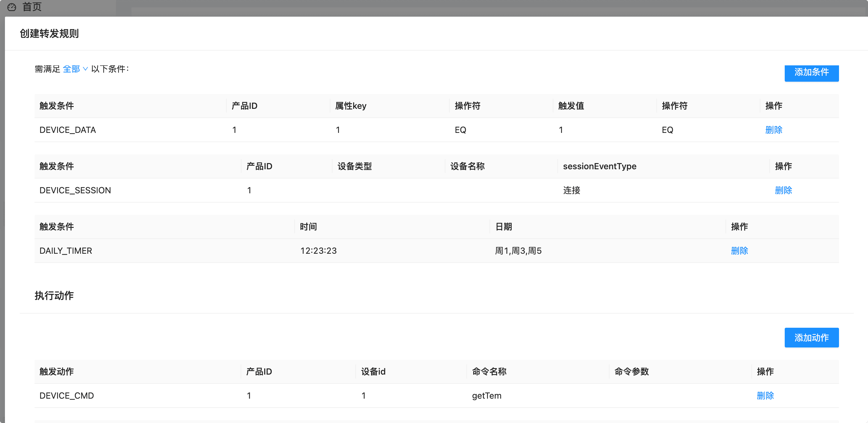Click the 时间 column header
This screenshot has height=423, width=868.
coord(308,227)
